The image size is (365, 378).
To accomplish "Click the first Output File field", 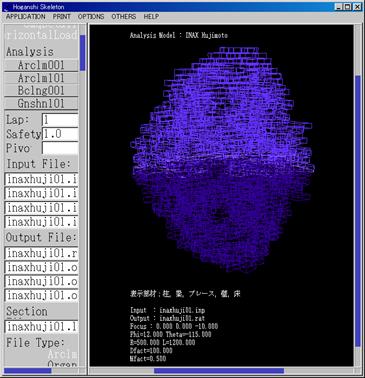I will (x=41, y=253).
